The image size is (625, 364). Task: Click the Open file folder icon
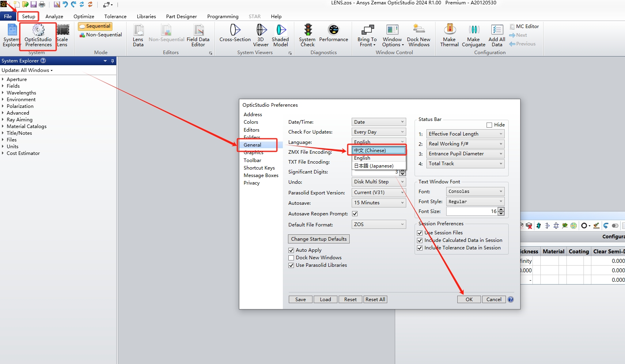coord(25,4)
